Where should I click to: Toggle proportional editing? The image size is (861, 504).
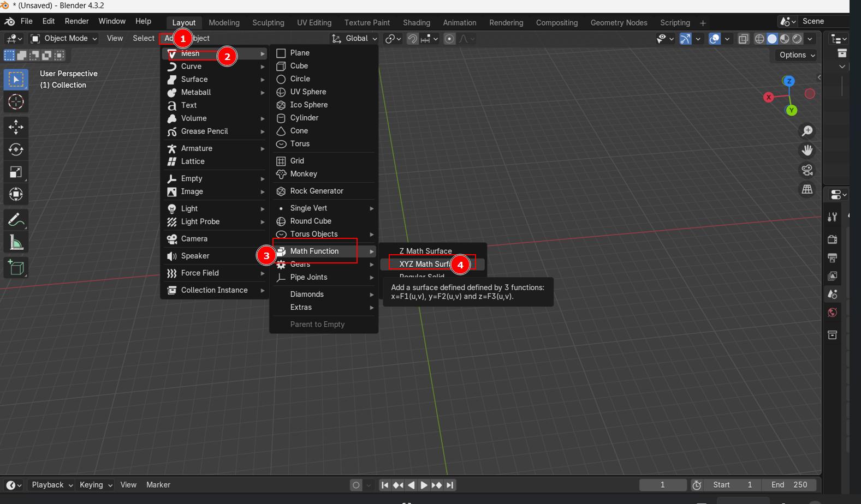[x=449, y=39]
